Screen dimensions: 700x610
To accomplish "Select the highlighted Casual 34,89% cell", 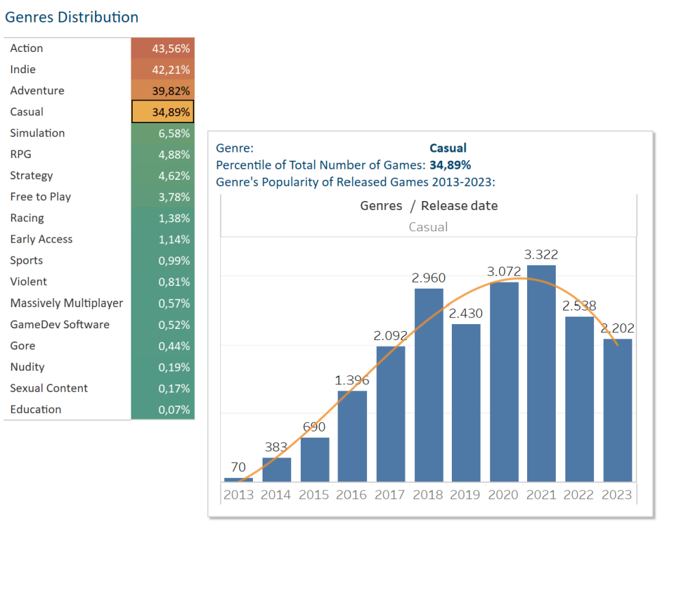I will click(x=163, y=112).
